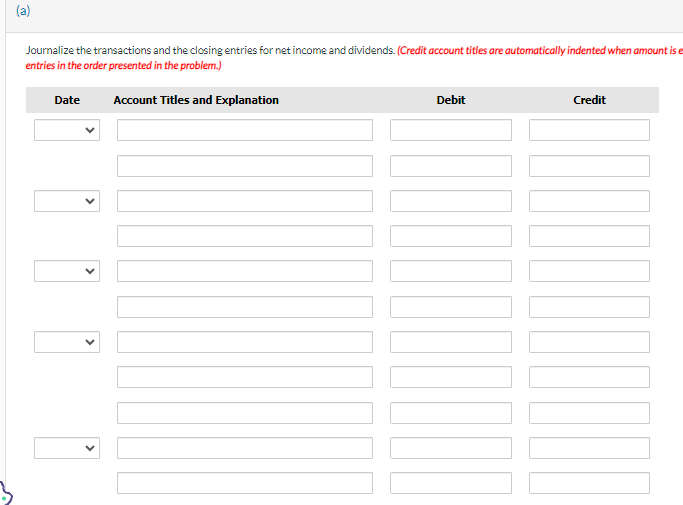This screenshot has height=505, width=683.
Task: Select Credit field in third row
Action: point(589,201)
